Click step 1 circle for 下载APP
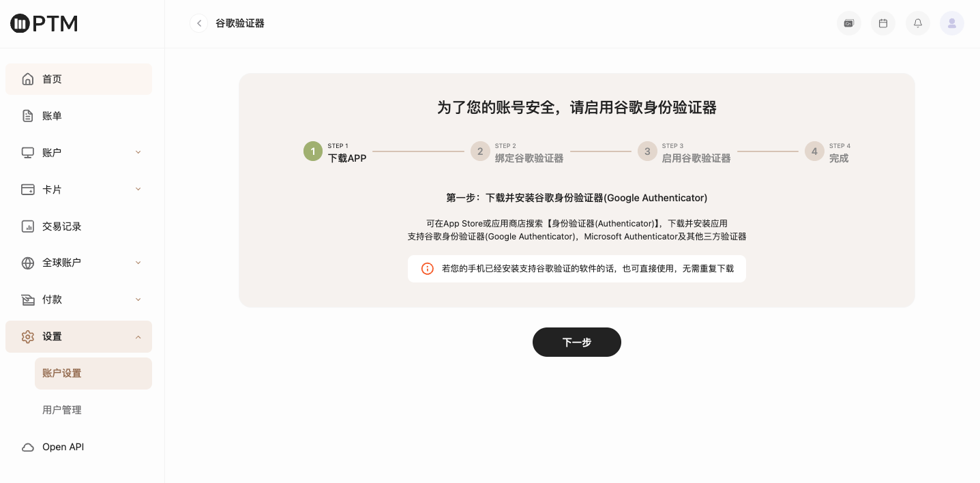 [313, 151]
